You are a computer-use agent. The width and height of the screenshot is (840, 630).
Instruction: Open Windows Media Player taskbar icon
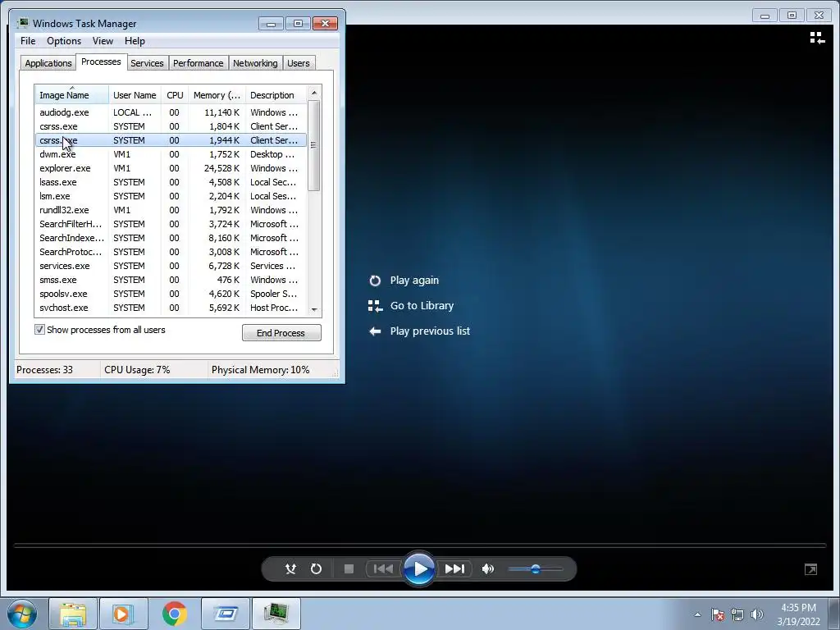123,614
